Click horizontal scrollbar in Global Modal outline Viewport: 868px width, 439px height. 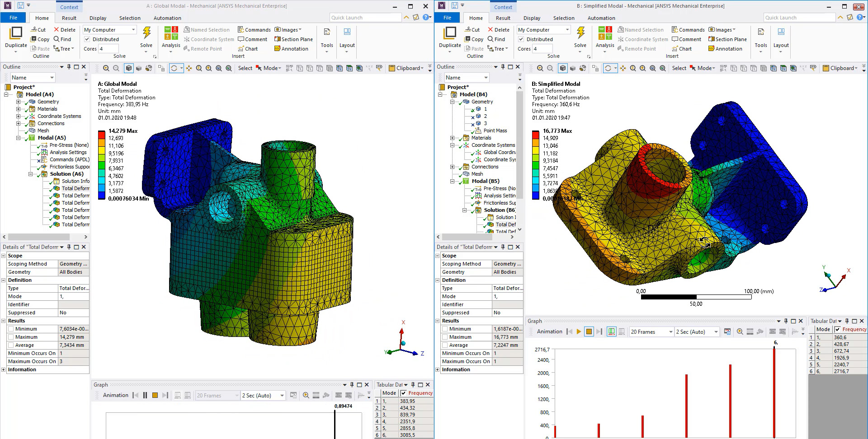click(38, 237)
